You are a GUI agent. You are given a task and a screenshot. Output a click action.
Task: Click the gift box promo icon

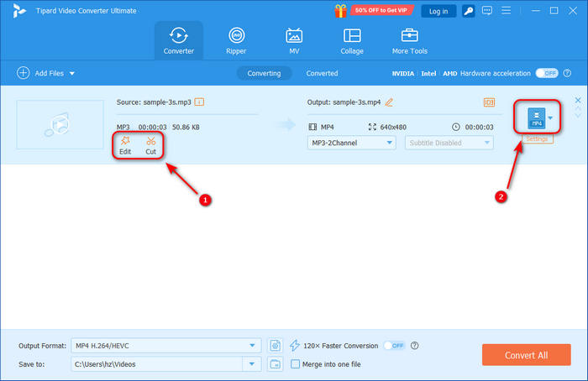point(340,11)
